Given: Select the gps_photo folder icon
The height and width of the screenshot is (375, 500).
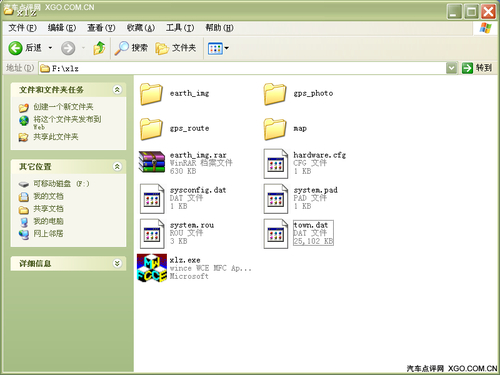Looking at the screenshot, I should 275,94.
